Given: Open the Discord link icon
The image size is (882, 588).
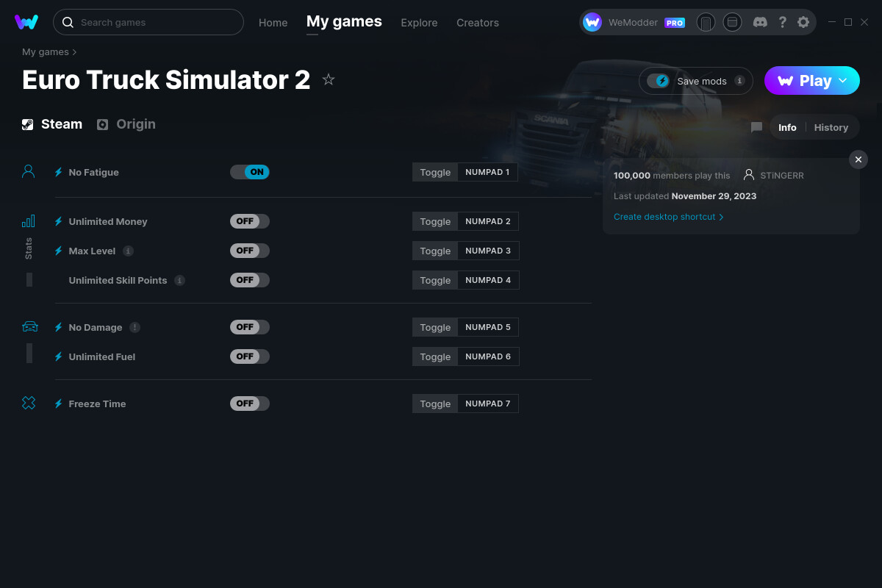Looking at the screenshot, I should [x=761, y=22].
